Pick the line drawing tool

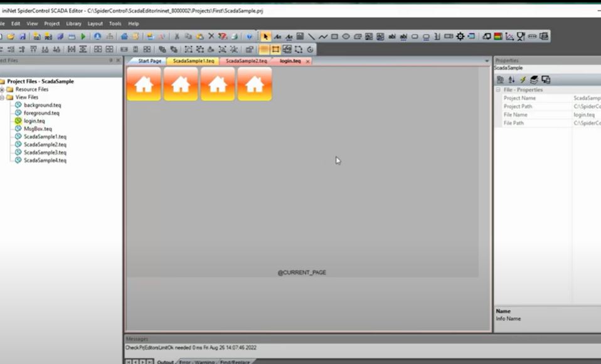(x=311, y=37)
